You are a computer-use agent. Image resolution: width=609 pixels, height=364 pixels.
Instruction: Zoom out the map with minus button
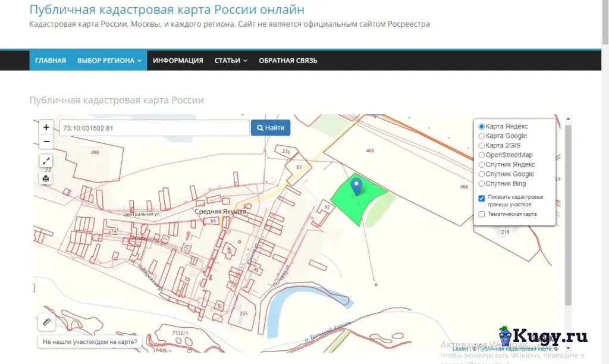tap(46, 142)
